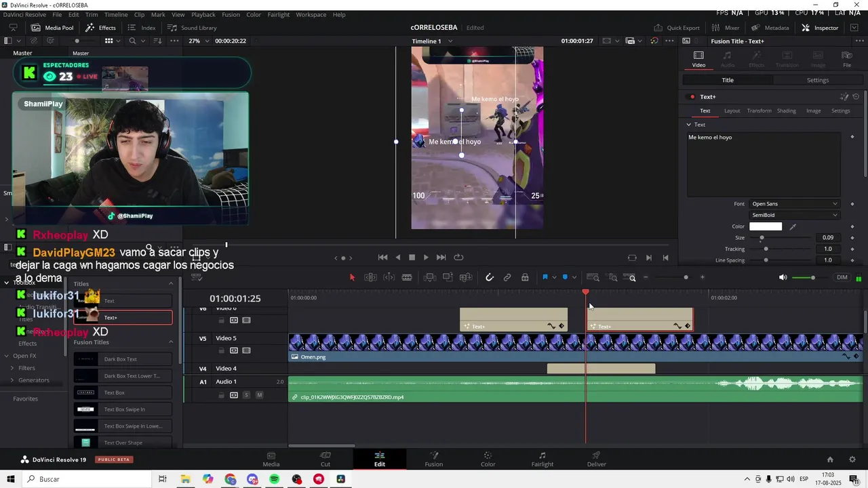The image size is (868, 488).
Task: Click keyframe diamond next to Size
Action: (x=852, y=238)
